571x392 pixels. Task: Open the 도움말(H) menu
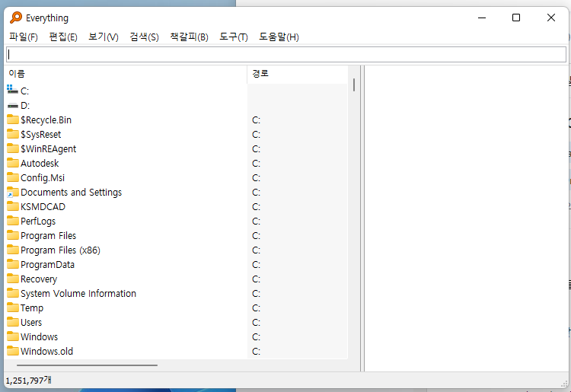click(x=279, y=37)
